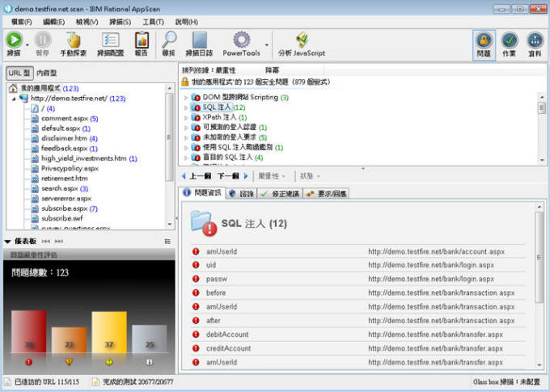
Task: Collapse the http://demo.testfire.net/ tree node
Action: tap(14, 99)
